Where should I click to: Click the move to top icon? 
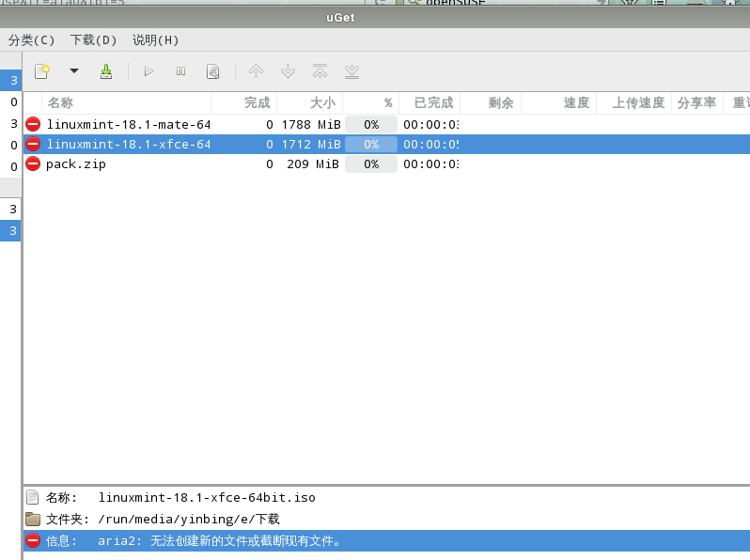[320, 71]
